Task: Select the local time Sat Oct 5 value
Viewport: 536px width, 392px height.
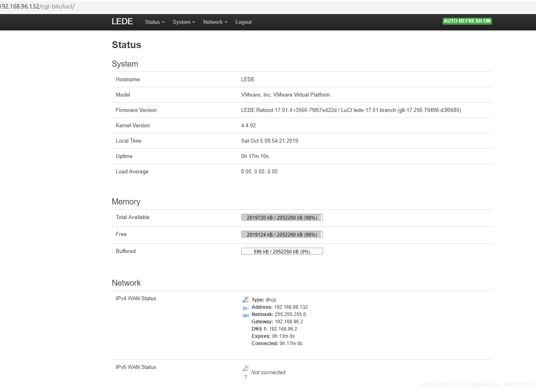Action: [x=270, y=141]
